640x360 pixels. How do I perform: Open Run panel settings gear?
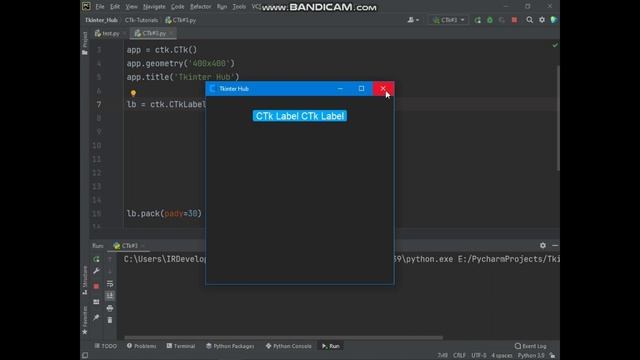coord(542,245)
